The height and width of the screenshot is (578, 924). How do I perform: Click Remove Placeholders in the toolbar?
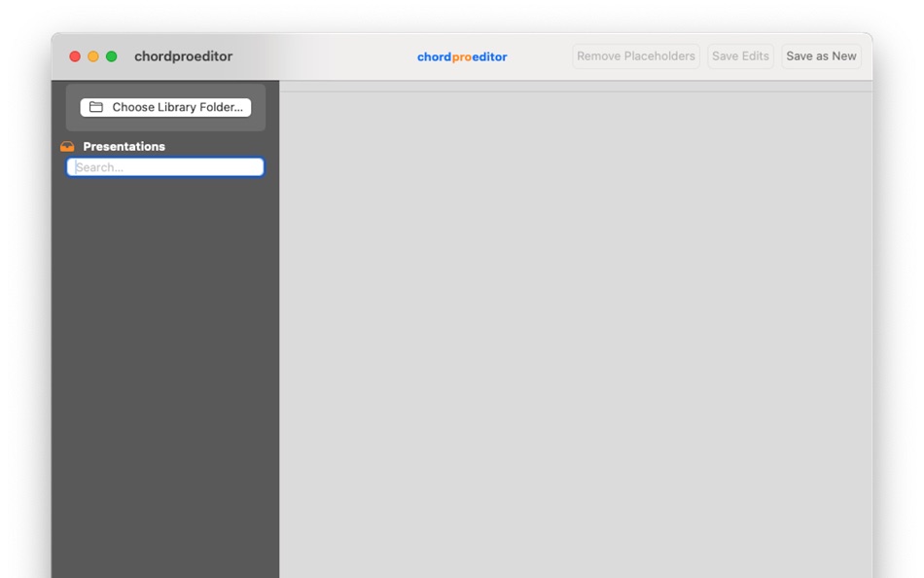(x=635, y=55)
